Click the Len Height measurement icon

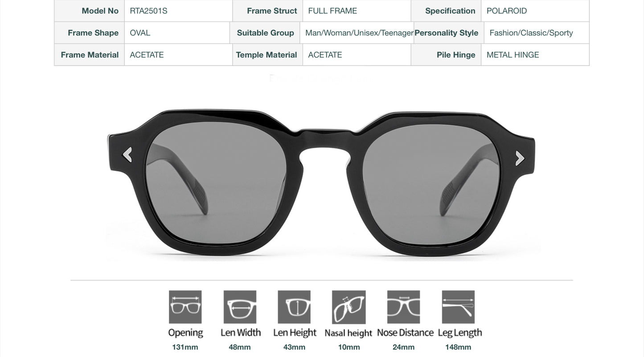click(x=294, y=307)
